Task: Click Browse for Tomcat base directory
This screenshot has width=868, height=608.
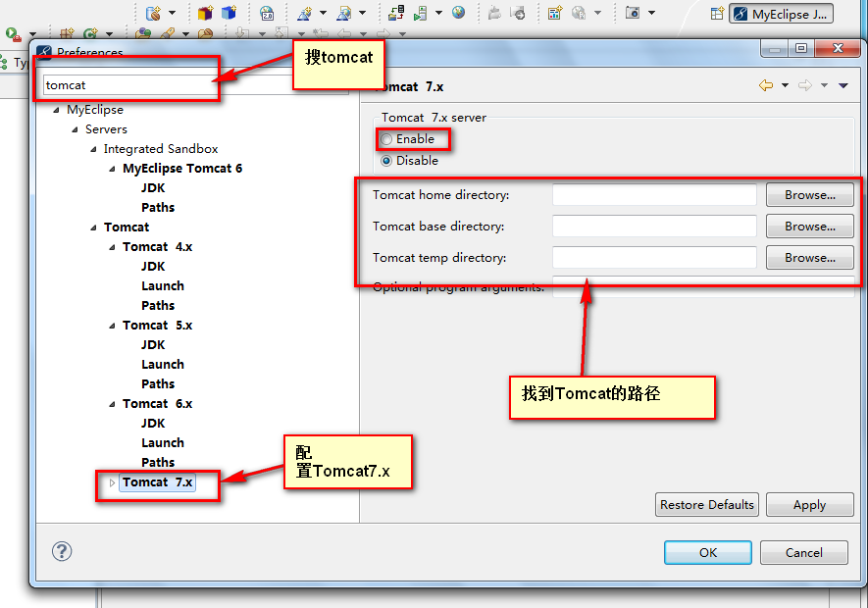Action: (x=810, y=227)
